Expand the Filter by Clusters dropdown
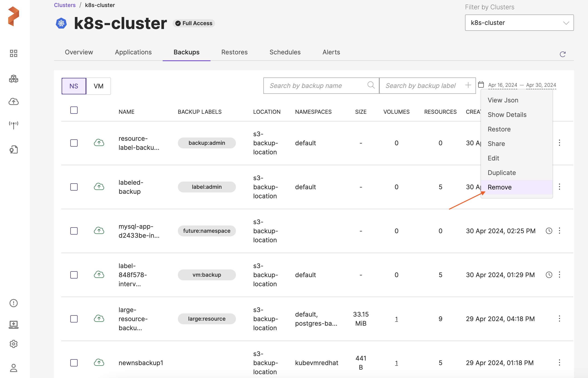Screen dimensions: 588x378 [x=519, y=23]
